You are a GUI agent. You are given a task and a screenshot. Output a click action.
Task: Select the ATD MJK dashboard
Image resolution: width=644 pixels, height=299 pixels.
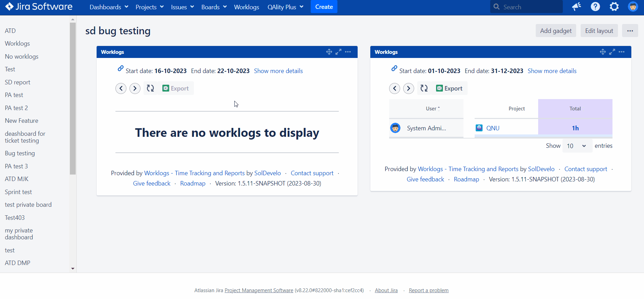[x=17, y=179]
